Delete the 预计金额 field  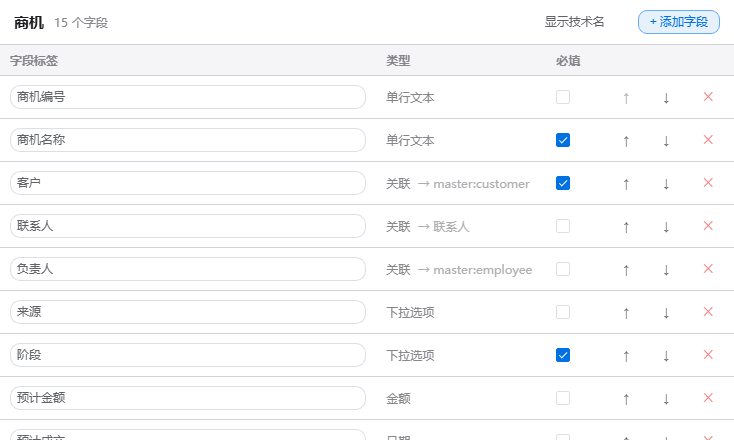point(708,398)
